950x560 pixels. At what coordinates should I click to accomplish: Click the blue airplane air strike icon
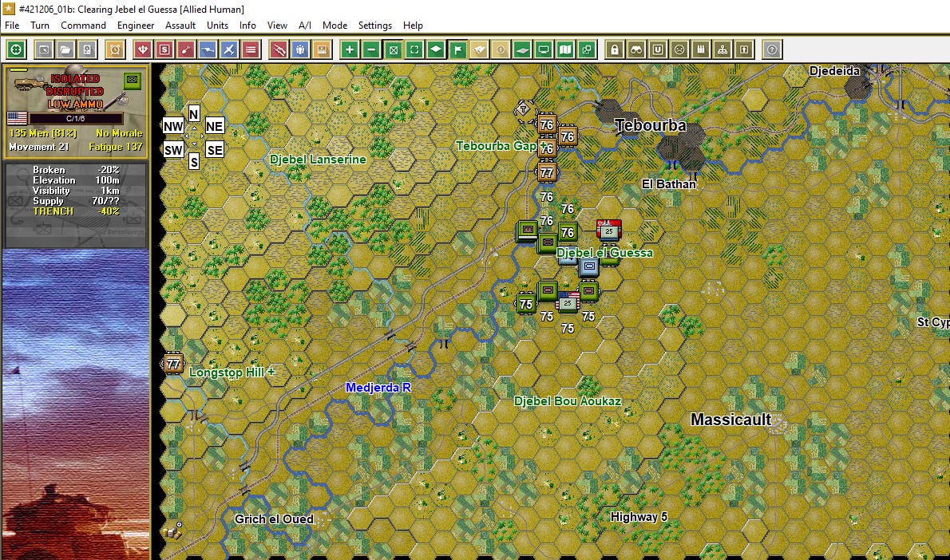point(229,49)
